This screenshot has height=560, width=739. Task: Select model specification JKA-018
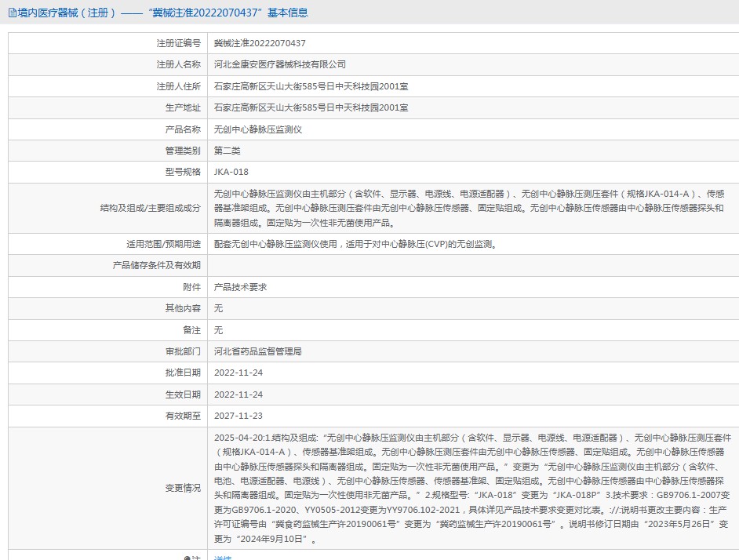click(x=231, y=172)
